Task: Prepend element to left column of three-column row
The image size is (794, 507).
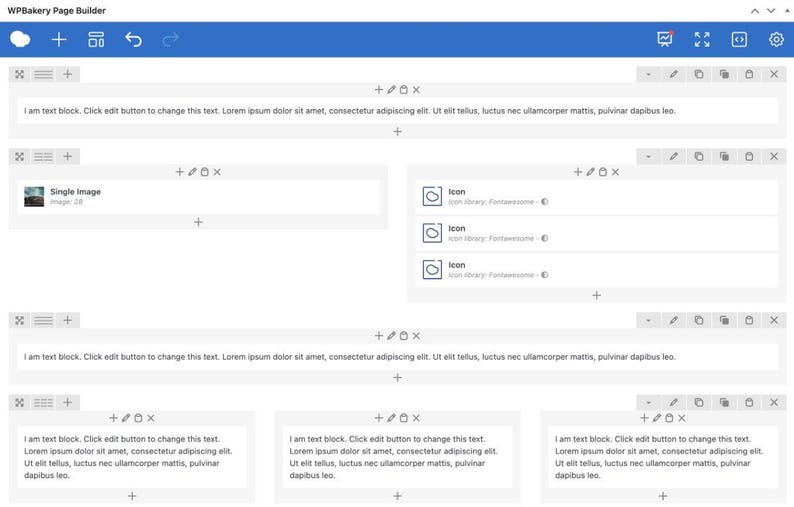Action: click(113, 418)
